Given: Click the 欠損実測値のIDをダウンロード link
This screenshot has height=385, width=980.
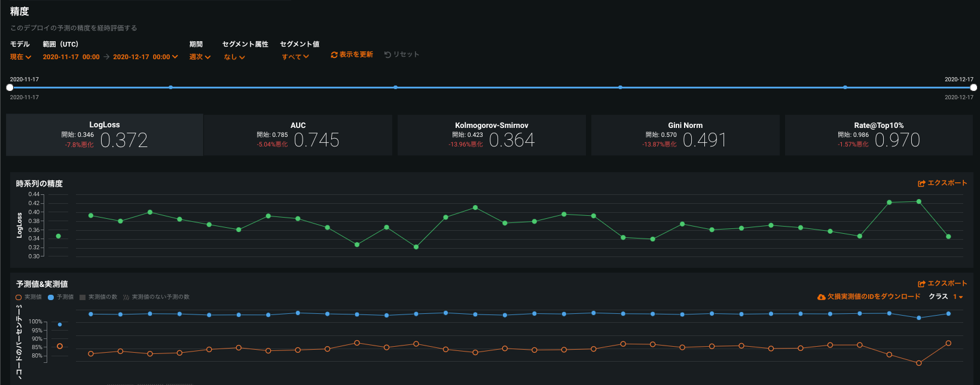Looking at the screenshot, I should tap(874, 297).
